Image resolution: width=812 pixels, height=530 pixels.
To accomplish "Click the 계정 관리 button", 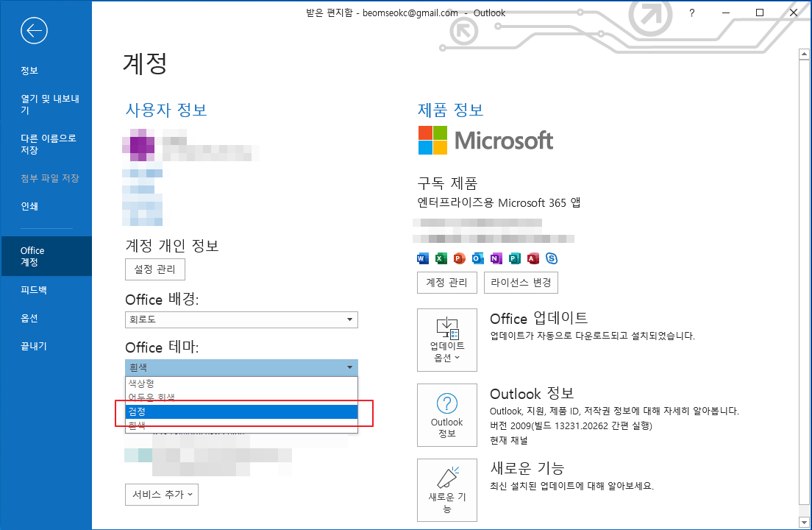I will 447,283.
